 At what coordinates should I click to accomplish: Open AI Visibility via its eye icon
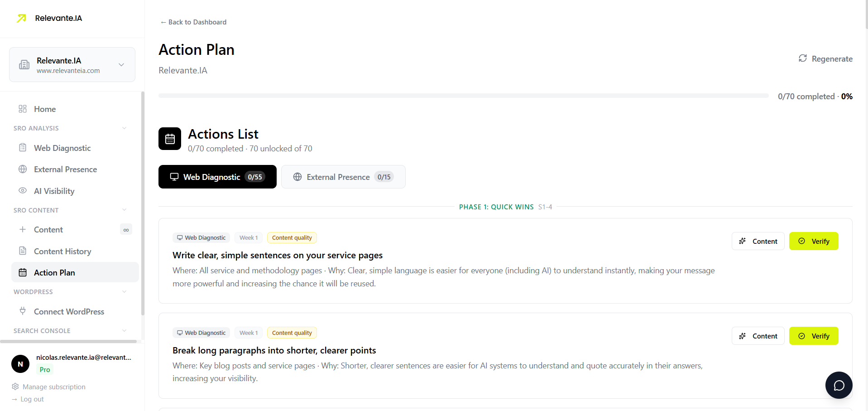coord(23,191)
